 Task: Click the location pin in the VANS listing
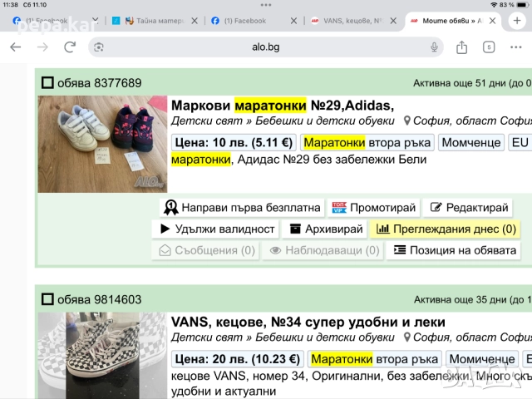(x=406, y=337)
